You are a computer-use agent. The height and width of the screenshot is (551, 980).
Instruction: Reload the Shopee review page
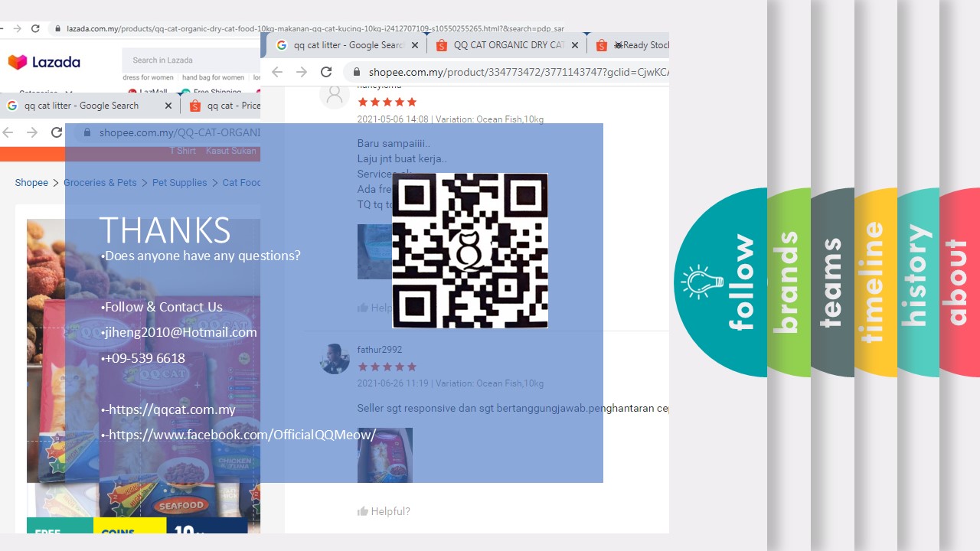tap(326, 72)
